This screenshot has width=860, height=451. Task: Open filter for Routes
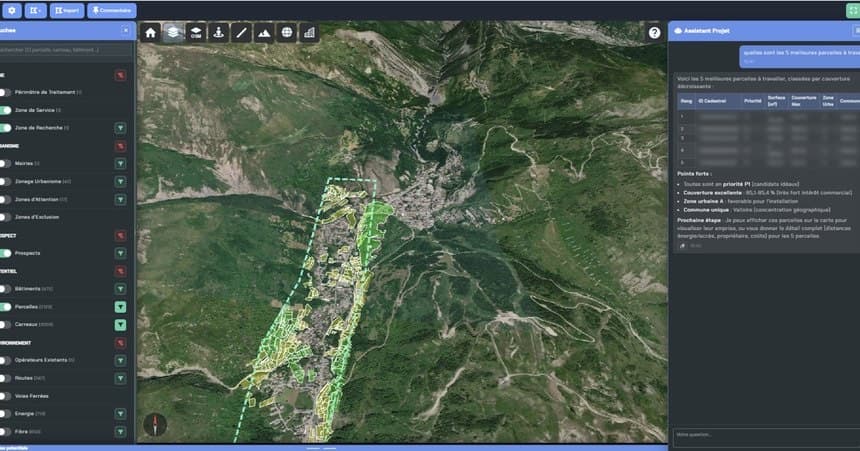(x=120, y=379)
